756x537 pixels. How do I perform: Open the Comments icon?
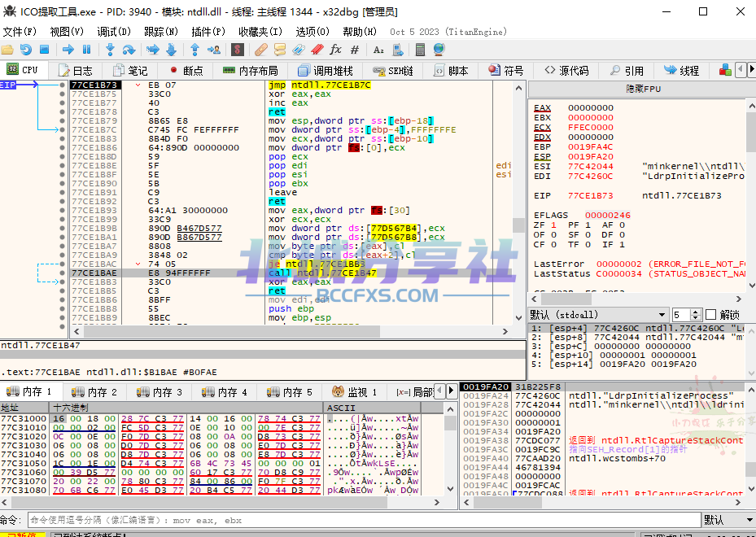point(280,49)
